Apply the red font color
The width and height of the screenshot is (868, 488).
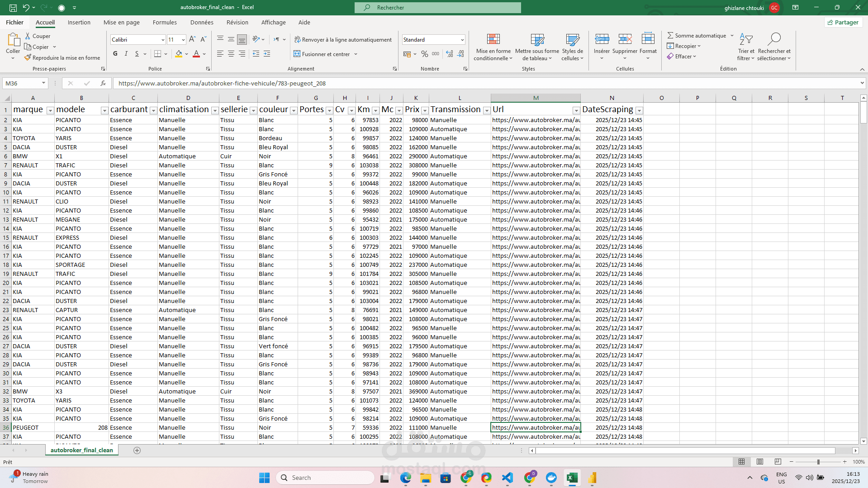(x=196, y=54)
